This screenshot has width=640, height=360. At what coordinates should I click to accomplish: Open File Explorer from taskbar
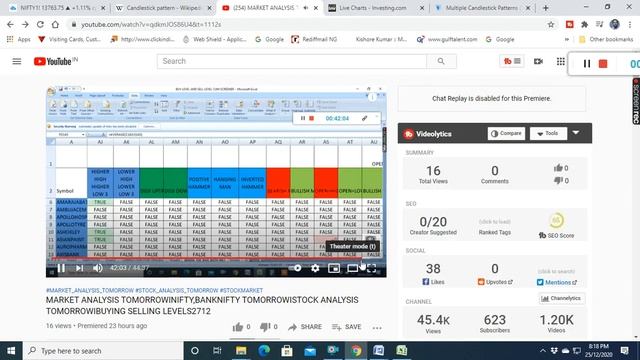pyautogui.click(x=241, y=351)
